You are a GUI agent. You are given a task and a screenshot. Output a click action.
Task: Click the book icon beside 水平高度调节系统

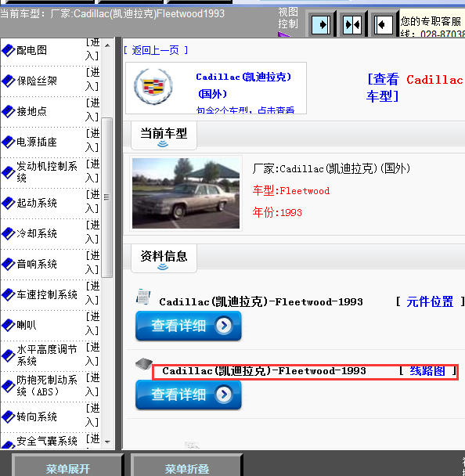pyautogui.click(x=8, y=355)
